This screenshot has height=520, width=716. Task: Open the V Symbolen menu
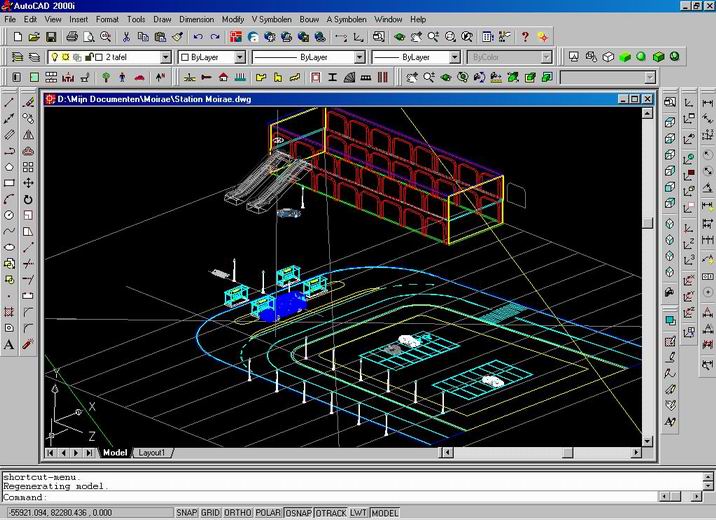tap(271, 19)
